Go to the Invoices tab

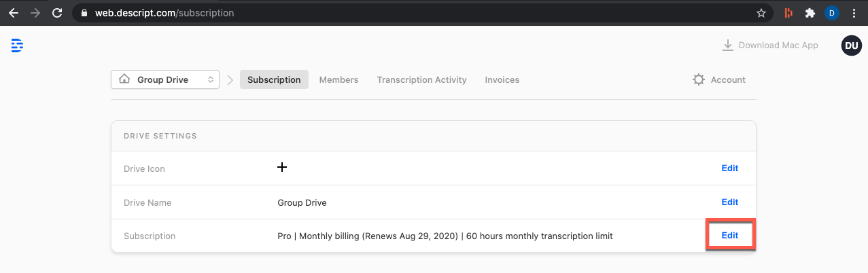tap(502, 79)
